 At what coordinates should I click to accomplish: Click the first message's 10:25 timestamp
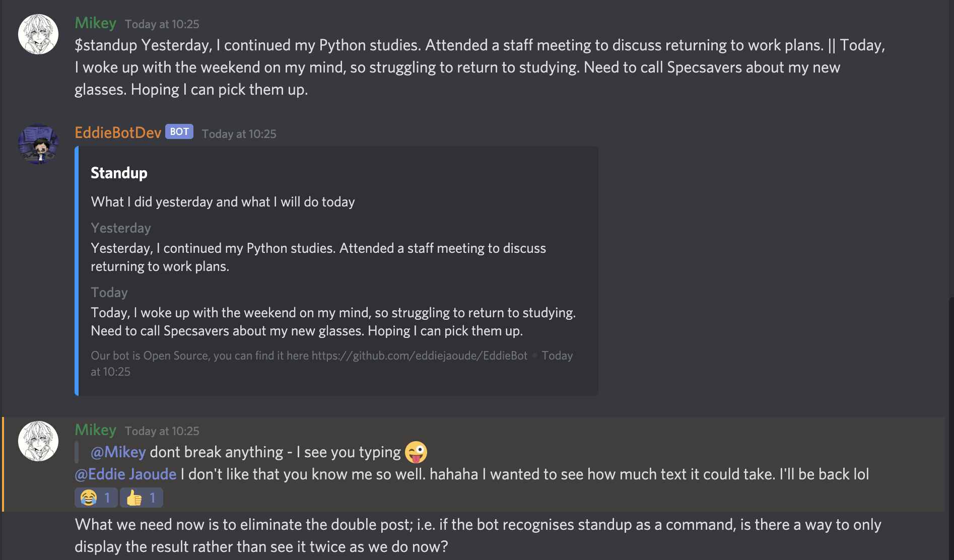tap(162, 24)
